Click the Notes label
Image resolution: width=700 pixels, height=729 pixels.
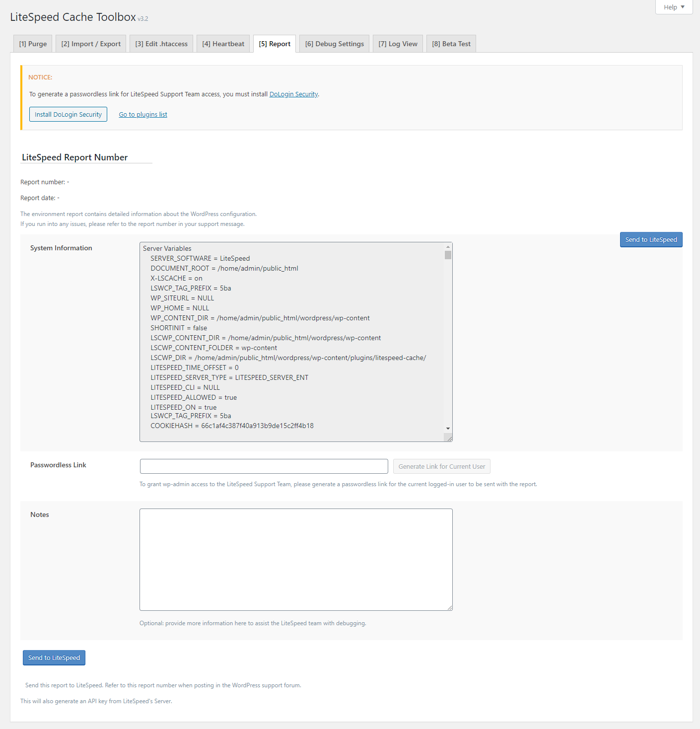click(x=40, y=514)
